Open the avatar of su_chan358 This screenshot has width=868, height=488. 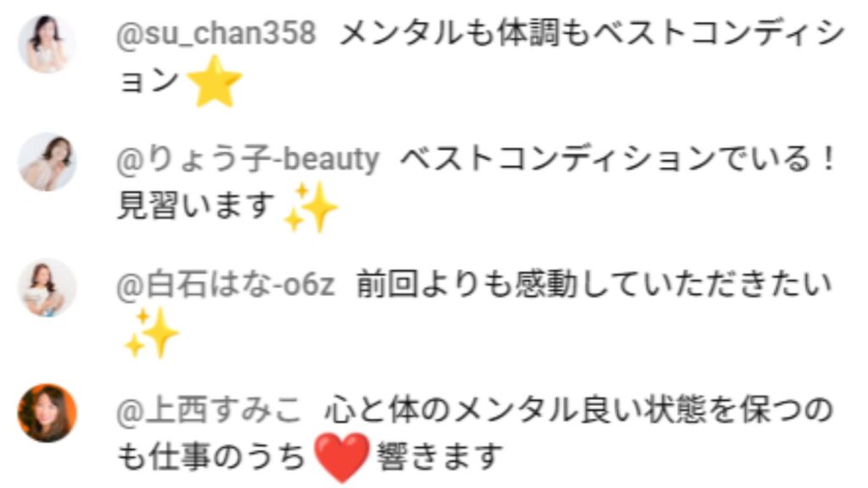(x=47, y=44)
